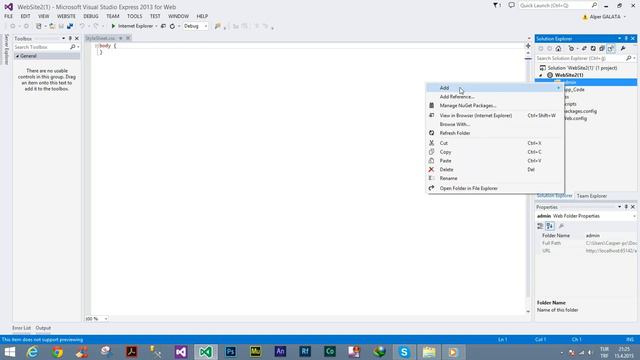640x360 pixels.
Task: Open the Solution Explorer window options dropdown
Action: pyautogui.click(x=619, y=38)
